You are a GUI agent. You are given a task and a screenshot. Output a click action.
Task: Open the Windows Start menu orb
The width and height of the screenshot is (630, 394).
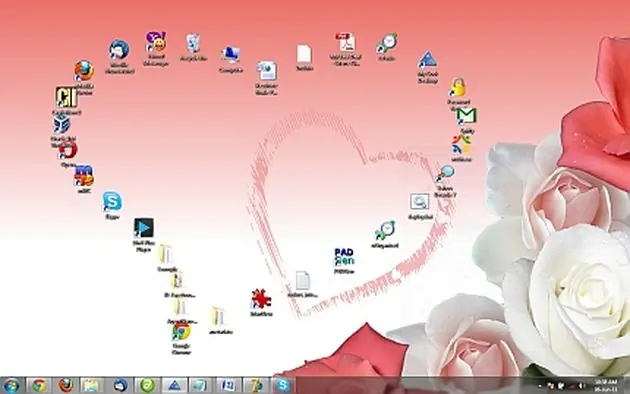pos(11,386)
